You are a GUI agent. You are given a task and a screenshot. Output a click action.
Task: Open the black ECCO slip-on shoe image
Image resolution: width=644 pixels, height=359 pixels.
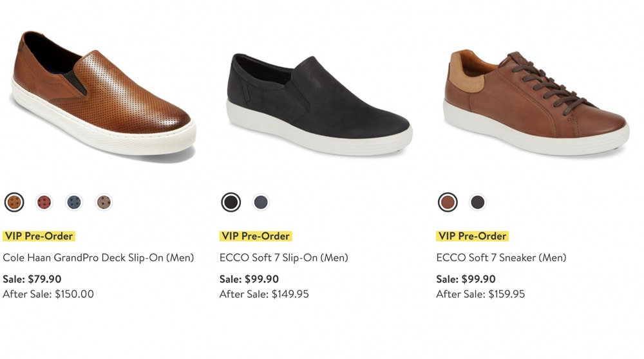[x=319, y=105]
